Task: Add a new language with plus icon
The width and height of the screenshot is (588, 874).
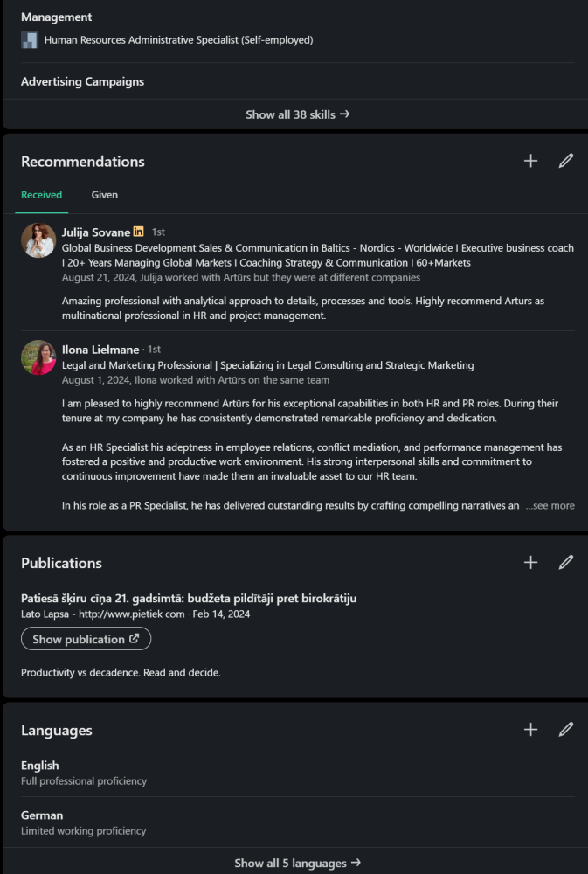Action: click(x=530, y=730)
